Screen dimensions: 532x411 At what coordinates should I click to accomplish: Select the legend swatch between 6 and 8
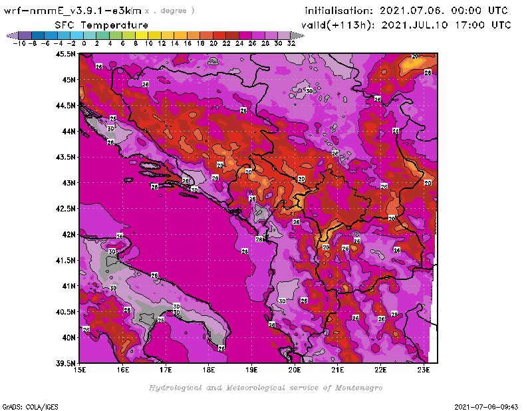pos(128,35)
